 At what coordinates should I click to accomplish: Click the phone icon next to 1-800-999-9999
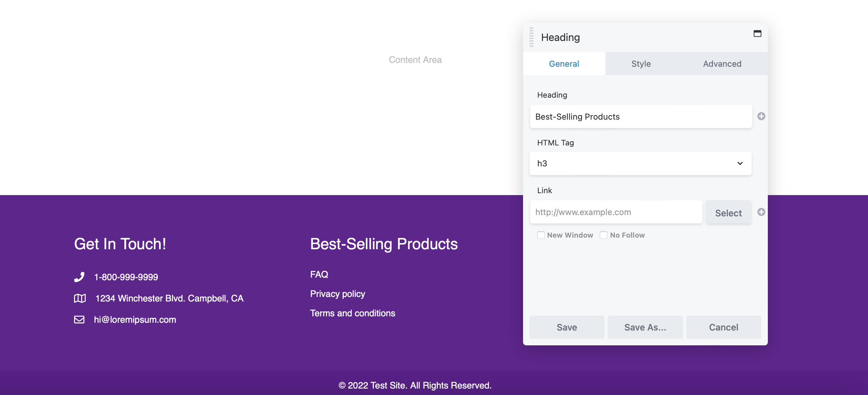click(x=80, y=277)
